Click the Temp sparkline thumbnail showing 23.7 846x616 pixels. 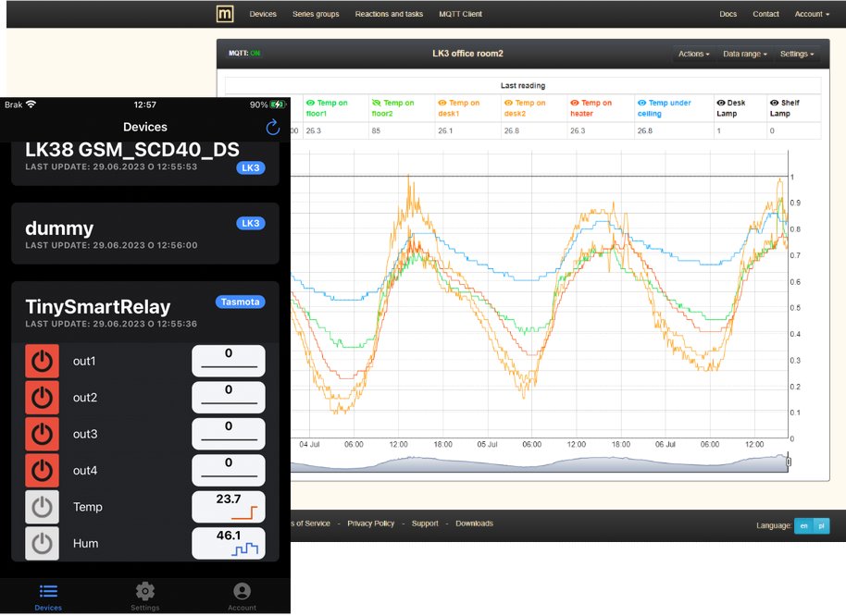click(x=229, y=507)
